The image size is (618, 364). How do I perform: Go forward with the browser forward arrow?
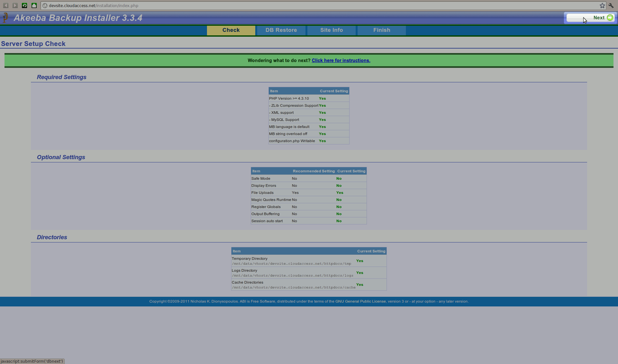(x=15, y=5)
